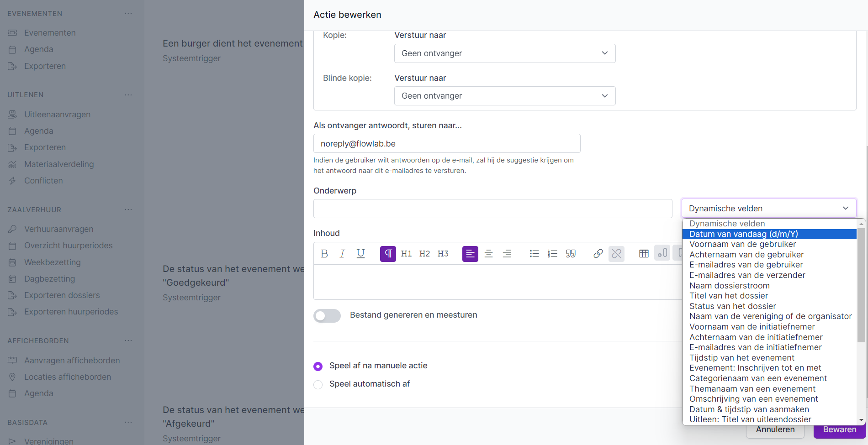The height and width of the screenshot is (445, 868).
Task: Click the Bewaren button
Action: [839, 430]
